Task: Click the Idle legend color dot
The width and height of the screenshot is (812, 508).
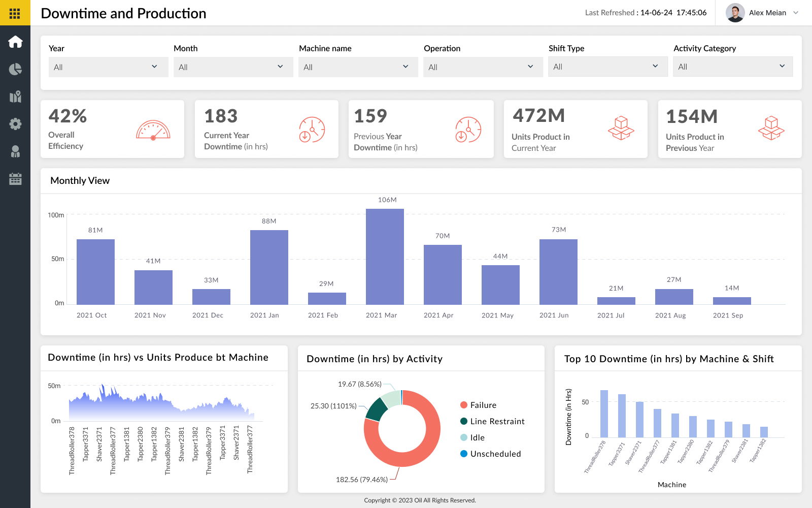Action: pyautogui.click(x=464, y=437)
